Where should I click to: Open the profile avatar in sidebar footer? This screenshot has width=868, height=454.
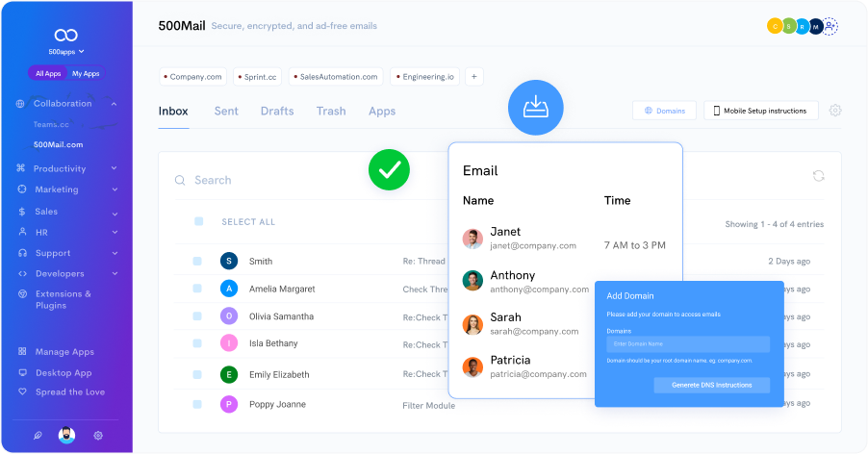coord(66,435)
